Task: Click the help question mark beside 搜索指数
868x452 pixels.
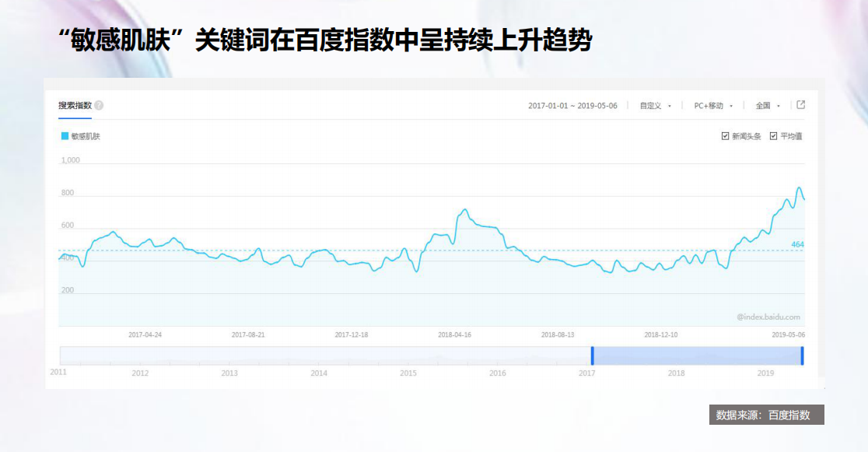Action: [99, 105]
